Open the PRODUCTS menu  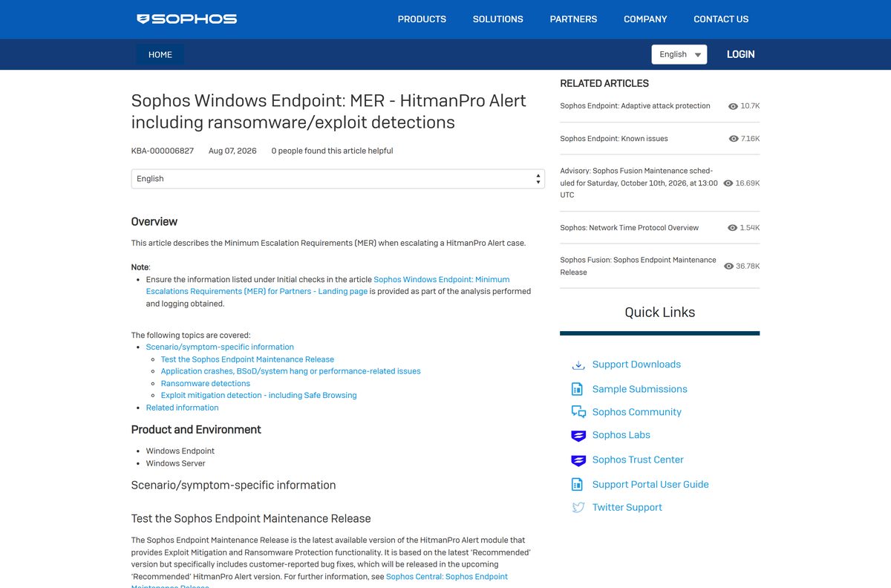[x=422, y=19]
